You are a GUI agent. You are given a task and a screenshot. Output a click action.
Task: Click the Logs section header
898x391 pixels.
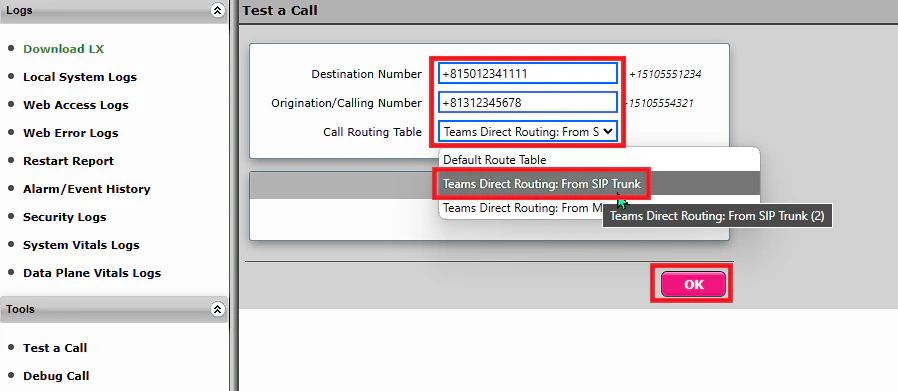pyautogui.click(x=113, y=11)
